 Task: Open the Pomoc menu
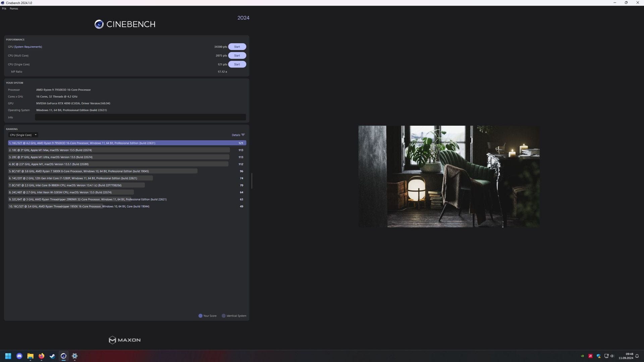(14, 9)
